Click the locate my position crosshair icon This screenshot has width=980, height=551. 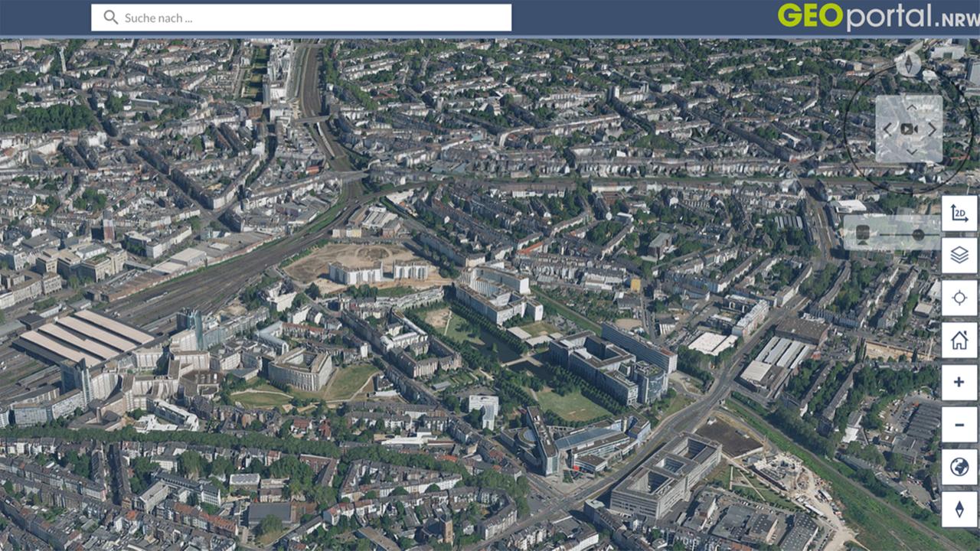959,298
